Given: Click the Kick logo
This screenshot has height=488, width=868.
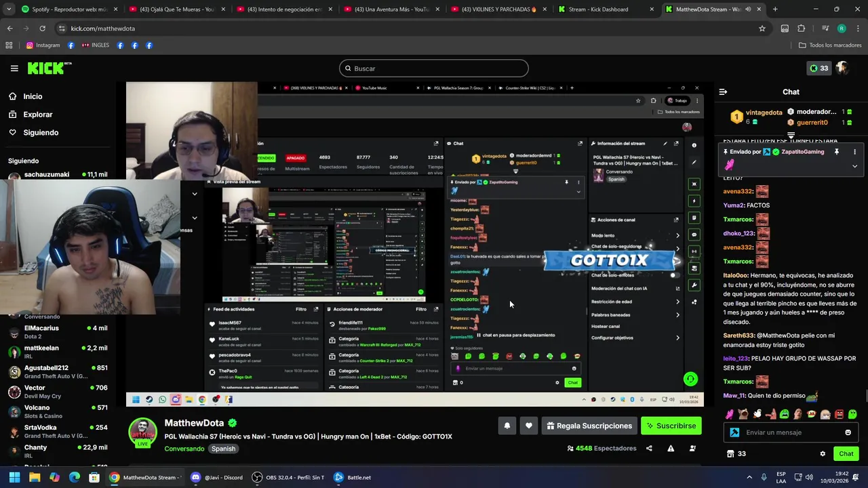Looking at the screenshot, I should pyautogui.click(x=49, y=68).
